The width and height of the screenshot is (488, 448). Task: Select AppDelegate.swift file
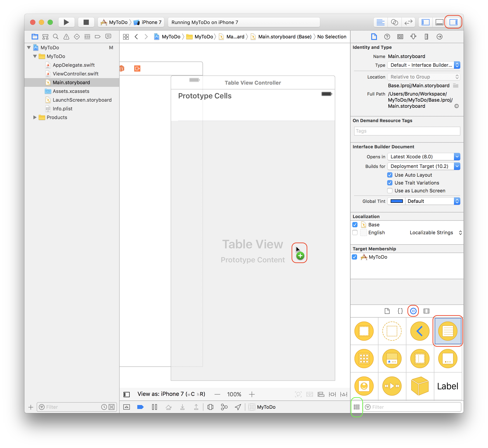[74, 65]
